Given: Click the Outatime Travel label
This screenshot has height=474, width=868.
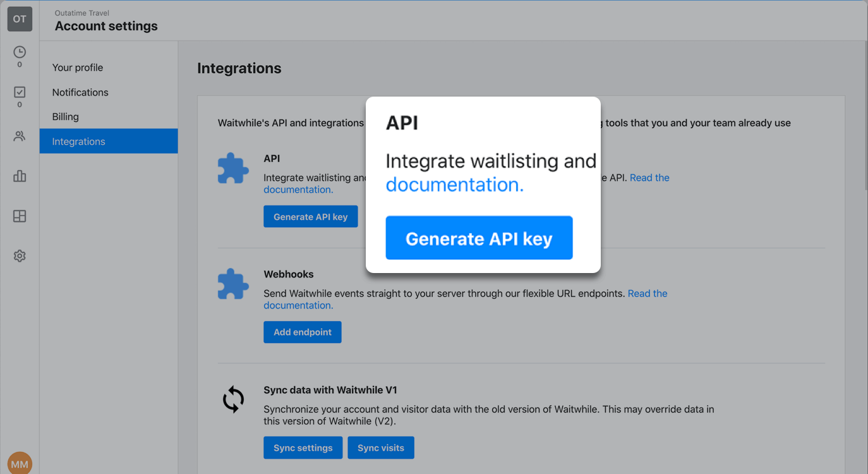Looking at the screenshot, I should point(82,13).
